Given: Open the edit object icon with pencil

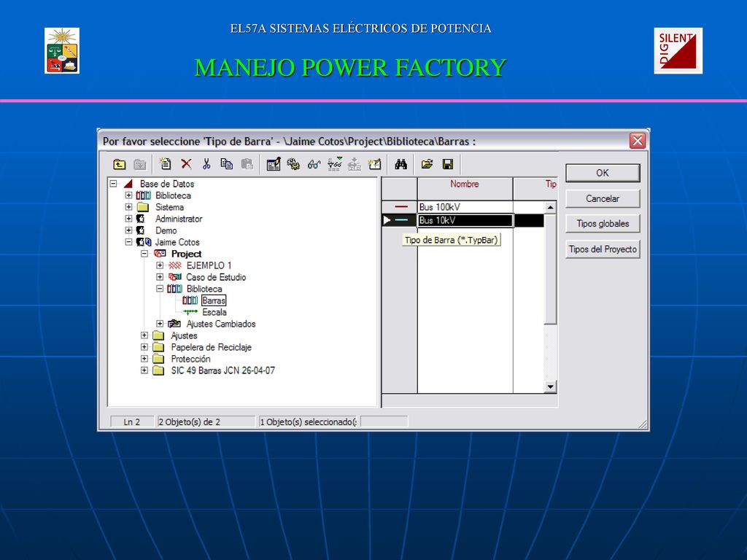Looking at the screenshot, I should click(273, 164).
